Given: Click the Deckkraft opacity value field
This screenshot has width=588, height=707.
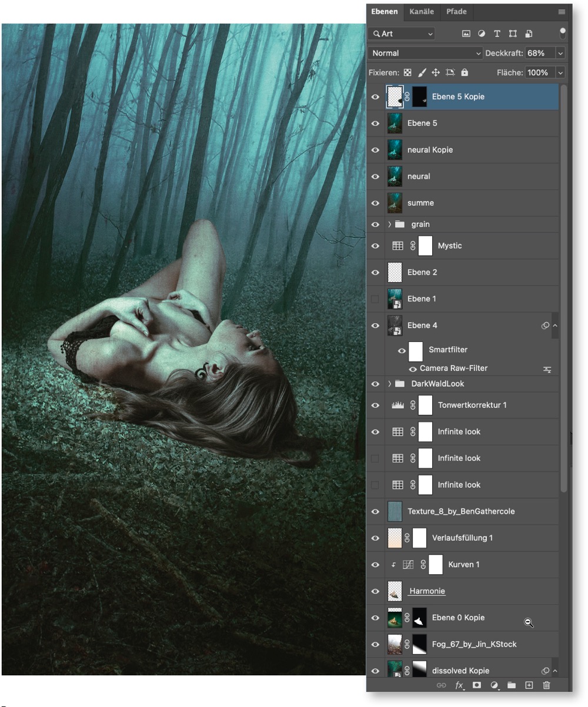Looking at the screenshot, I should [x=539, y=53].
